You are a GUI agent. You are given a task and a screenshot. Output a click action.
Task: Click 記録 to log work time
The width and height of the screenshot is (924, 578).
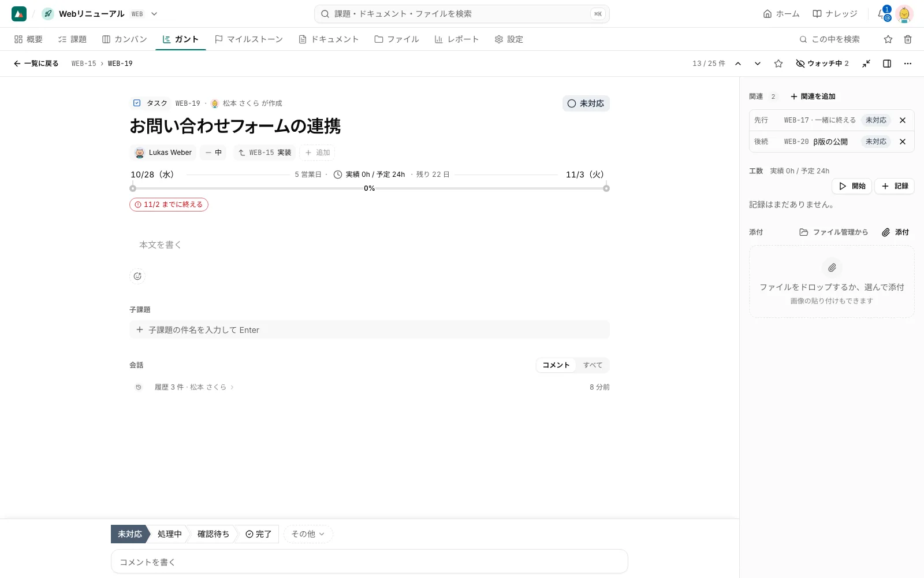pos(895,186)
